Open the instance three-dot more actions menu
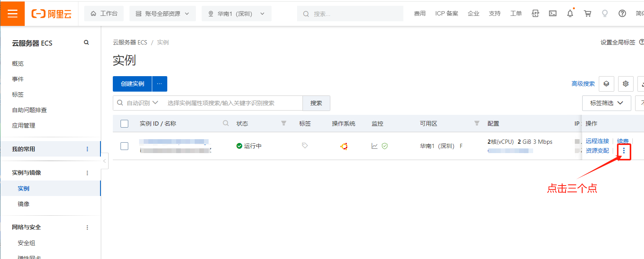 [x=624, y=151]
